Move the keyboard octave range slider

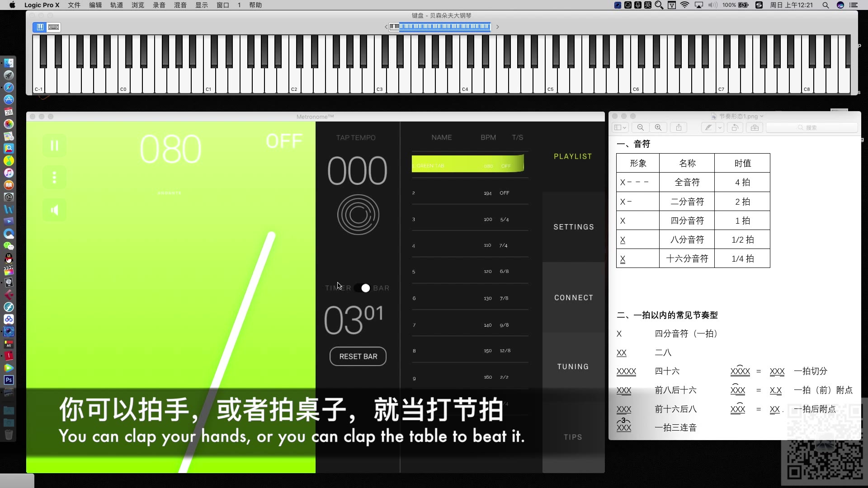coord(444,27)
